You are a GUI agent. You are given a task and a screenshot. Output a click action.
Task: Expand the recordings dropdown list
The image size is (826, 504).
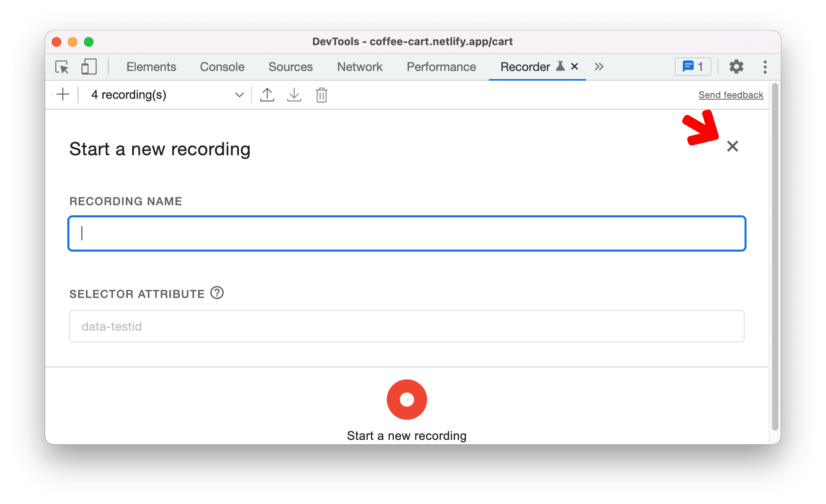238,94
